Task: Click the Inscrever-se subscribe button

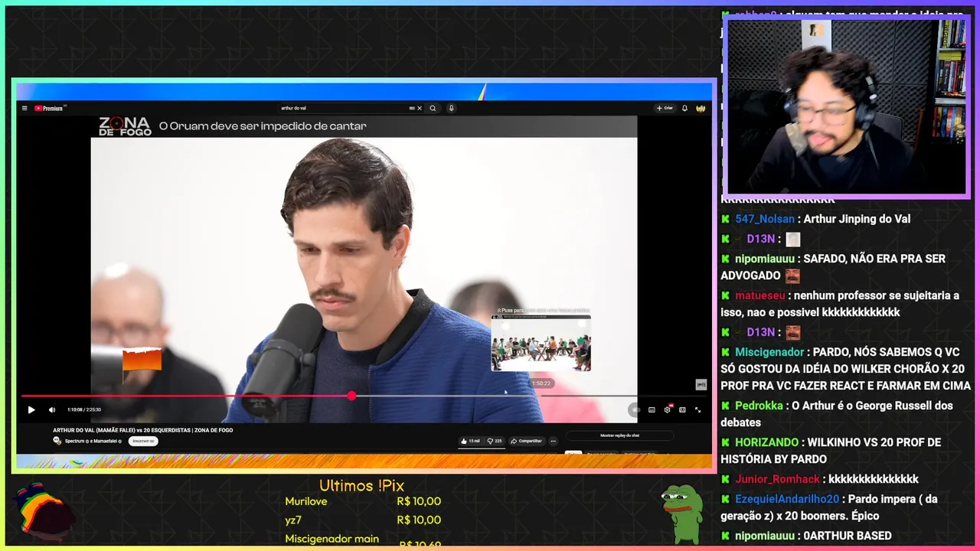Action: [x=142, y=441]
